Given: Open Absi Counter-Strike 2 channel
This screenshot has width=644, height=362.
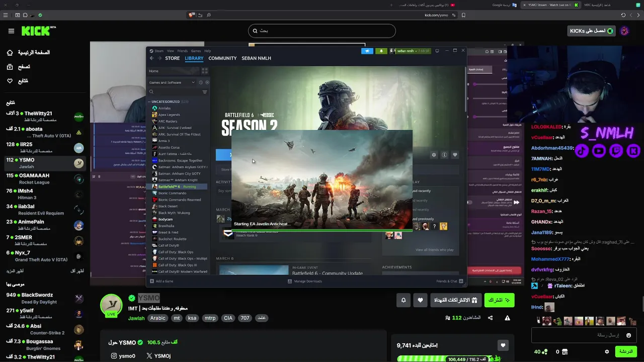Looking at the screenshot, I should point(44,329).
